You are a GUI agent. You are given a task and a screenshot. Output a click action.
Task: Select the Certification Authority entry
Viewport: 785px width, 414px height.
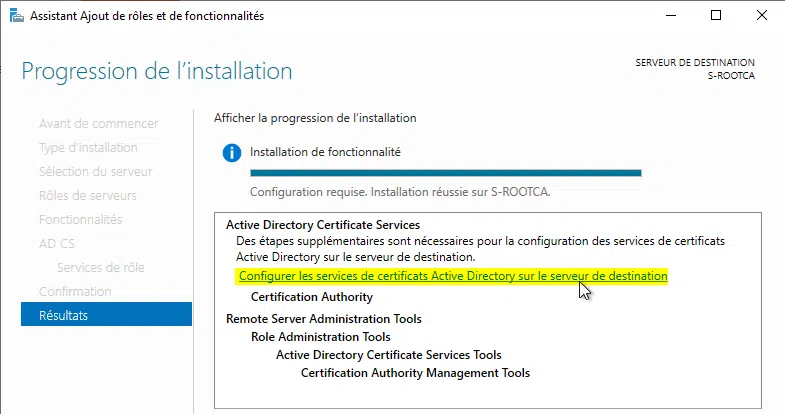click(312, 297)
